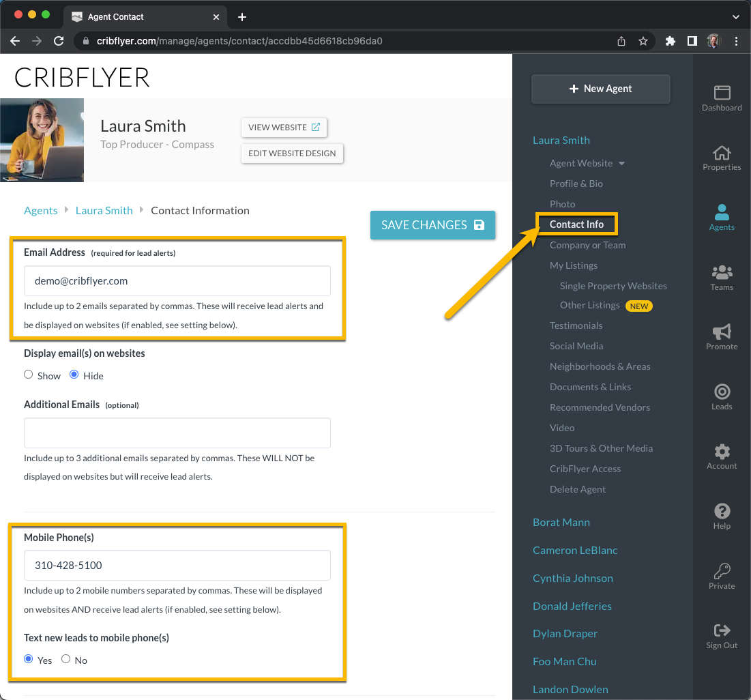
Task: Click Laura Smith's profile photo
Action: (42, 140)
